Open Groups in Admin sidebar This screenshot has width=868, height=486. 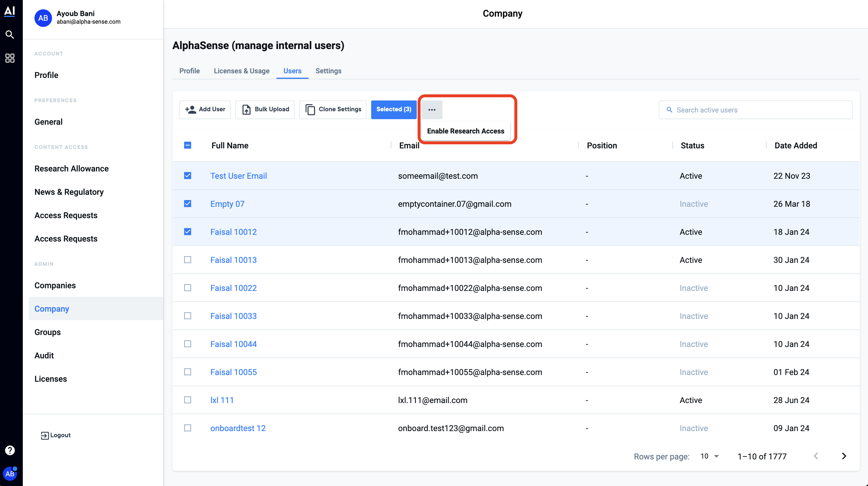point(48,332)
